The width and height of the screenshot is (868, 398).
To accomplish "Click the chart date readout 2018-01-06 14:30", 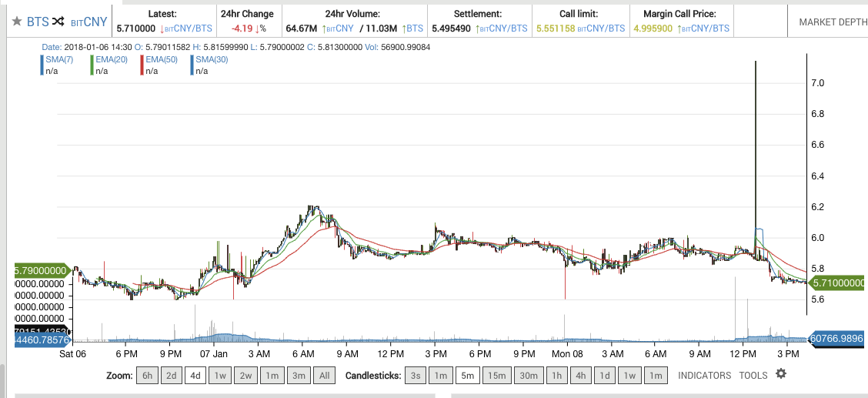I will tap(98, 47).
